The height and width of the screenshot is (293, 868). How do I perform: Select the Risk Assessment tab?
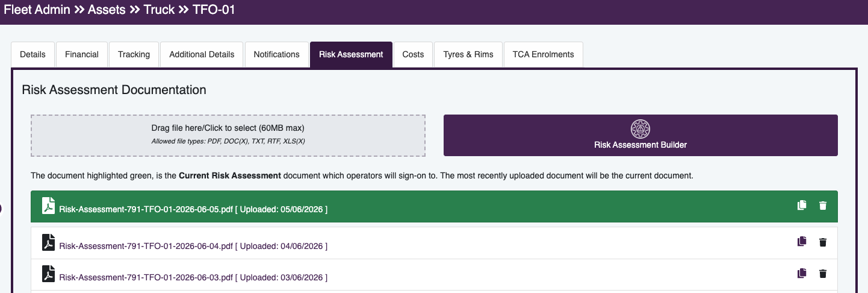point(351,54)
